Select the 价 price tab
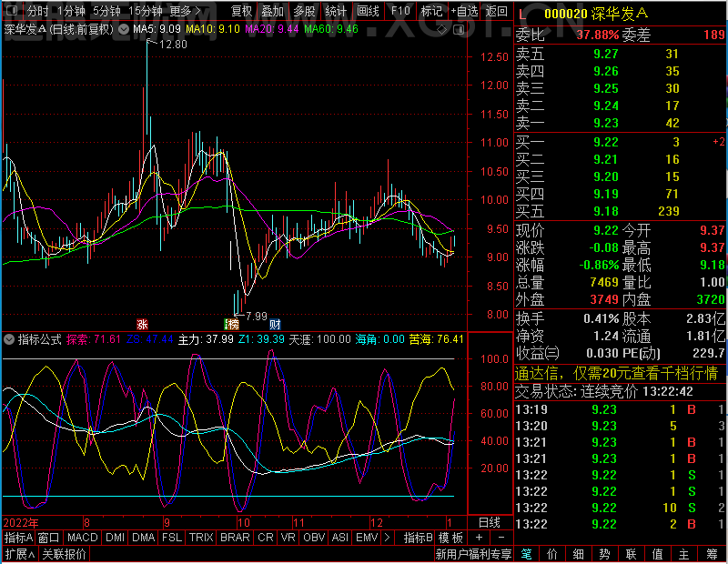728x564 pixels. pos(552,554)
